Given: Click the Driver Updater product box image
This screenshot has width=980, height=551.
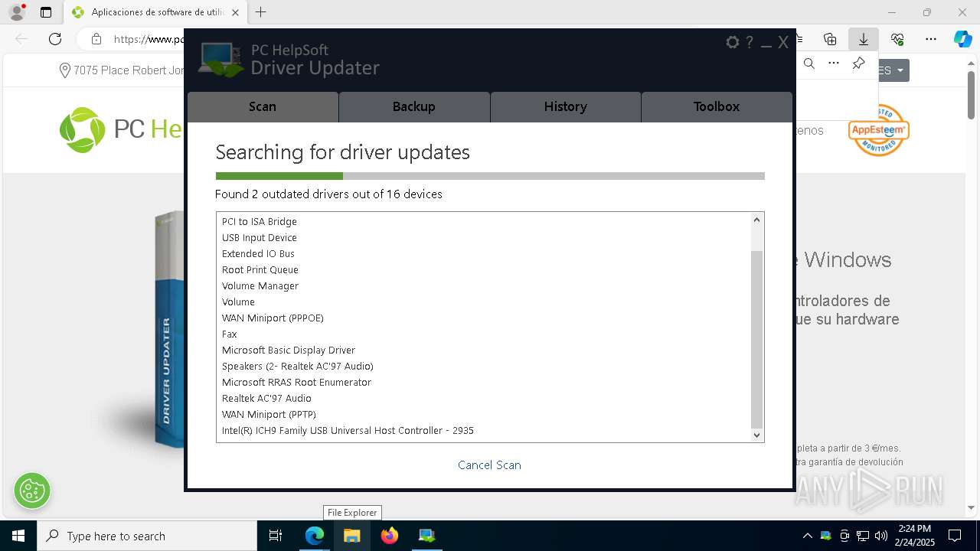Looking at the screenshot, I should (168, 329).
